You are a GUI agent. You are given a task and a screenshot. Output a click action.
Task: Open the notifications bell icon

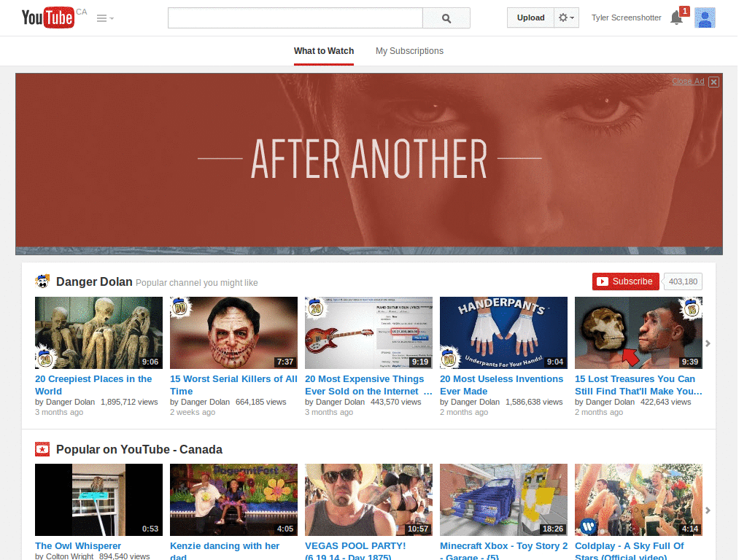pyautogui.click(x=676, y=18)
